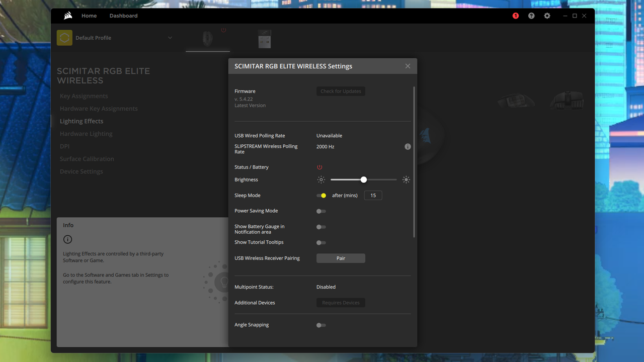Select Lighting Effects in the sidebar
This screenshot has width=644, height=362.
click(x=82, y=121)
